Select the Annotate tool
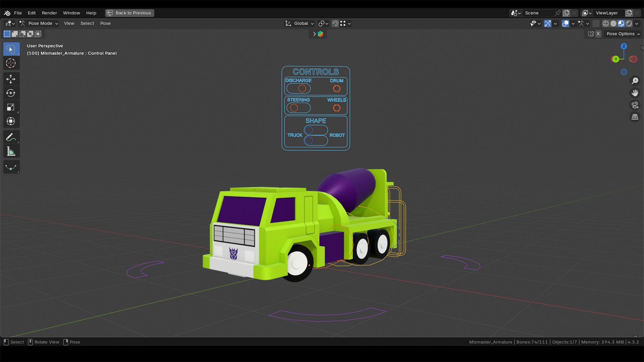 pyautogui.click(x=11, y=137)
